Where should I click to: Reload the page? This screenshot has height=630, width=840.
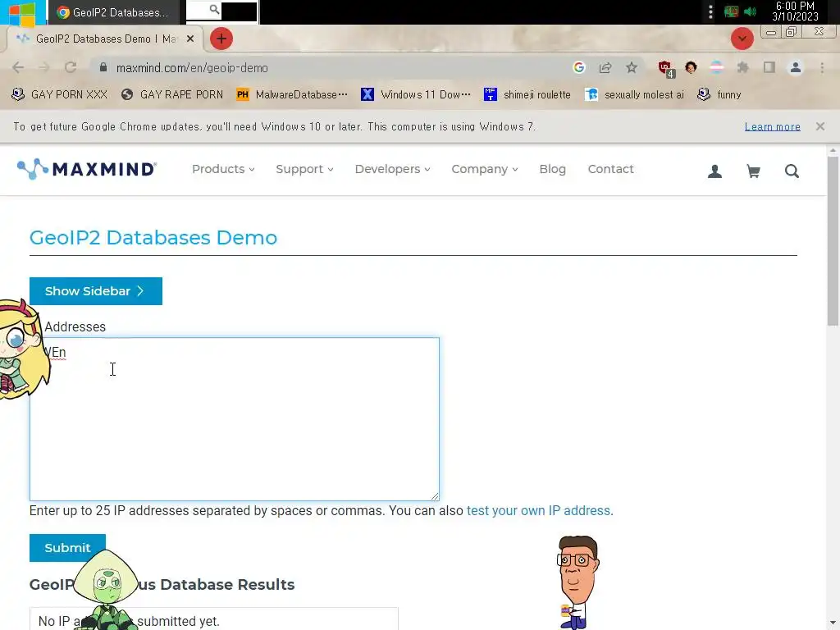[x=71, y=67]
